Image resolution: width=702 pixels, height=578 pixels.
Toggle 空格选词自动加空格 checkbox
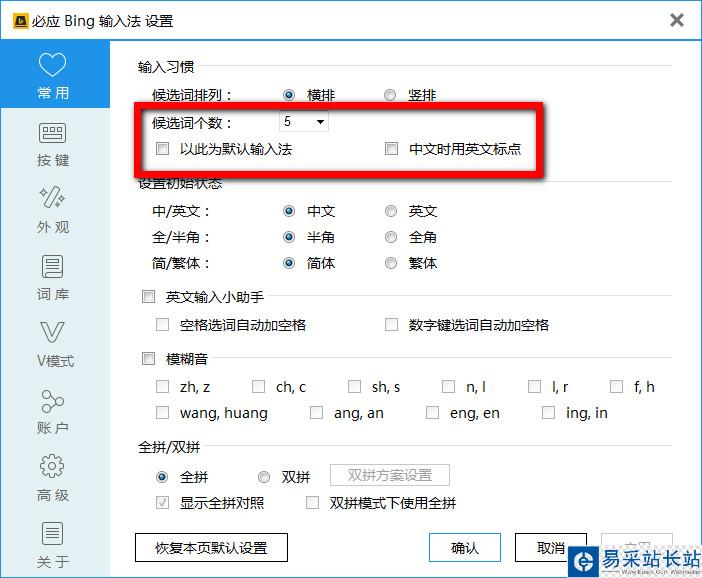coord(162,324)
